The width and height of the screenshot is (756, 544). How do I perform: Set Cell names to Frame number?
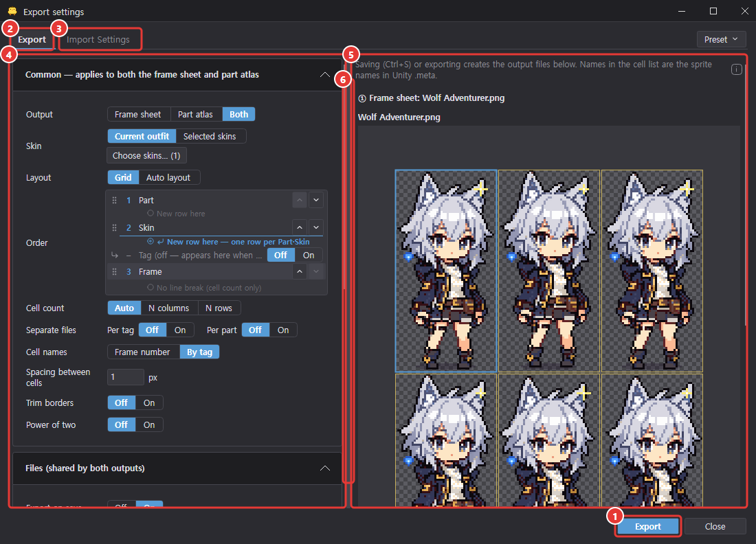pos(142,352)
